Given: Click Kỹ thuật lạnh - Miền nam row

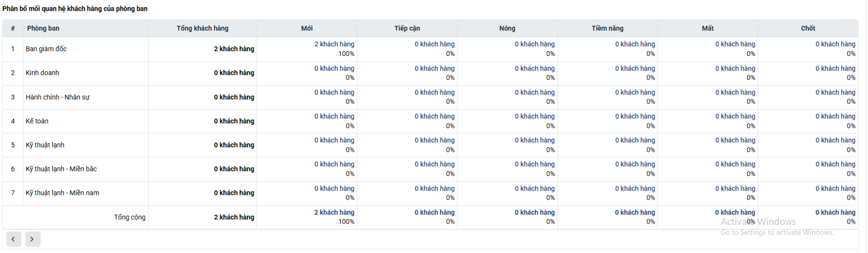Looking at the screenshot, I should pos(430,193).
